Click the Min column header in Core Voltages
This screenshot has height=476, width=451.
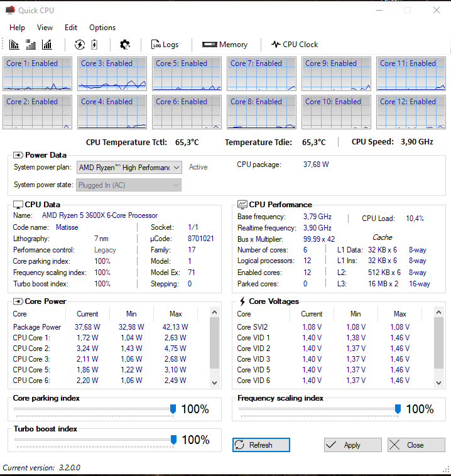(356, 314)
